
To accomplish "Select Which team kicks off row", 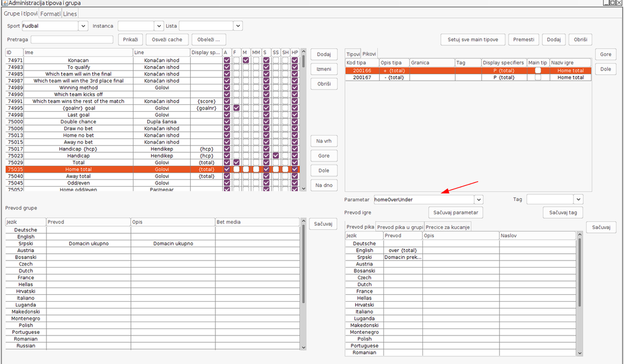I will tap(152, 94).
